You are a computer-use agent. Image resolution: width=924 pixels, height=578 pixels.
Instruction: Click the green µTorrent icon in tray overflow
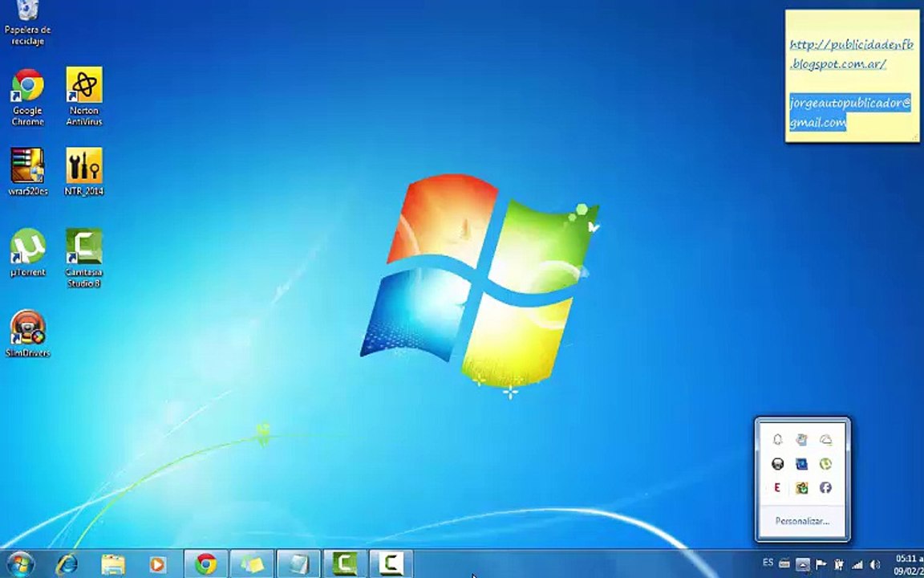point(825,464)
